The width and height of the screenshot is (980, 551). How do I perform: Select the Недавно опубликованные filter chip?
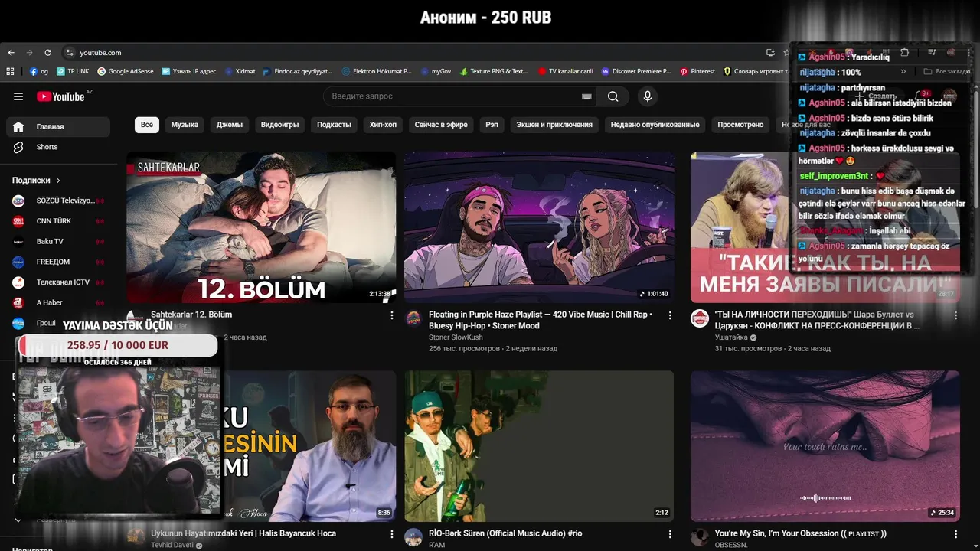click(655, 125)
